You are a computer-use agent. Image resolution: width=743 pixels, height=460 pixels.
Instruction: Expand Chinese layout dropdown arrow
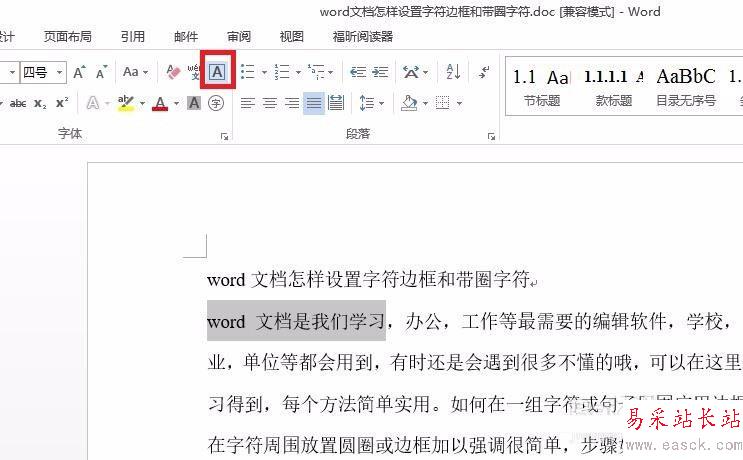426,72
